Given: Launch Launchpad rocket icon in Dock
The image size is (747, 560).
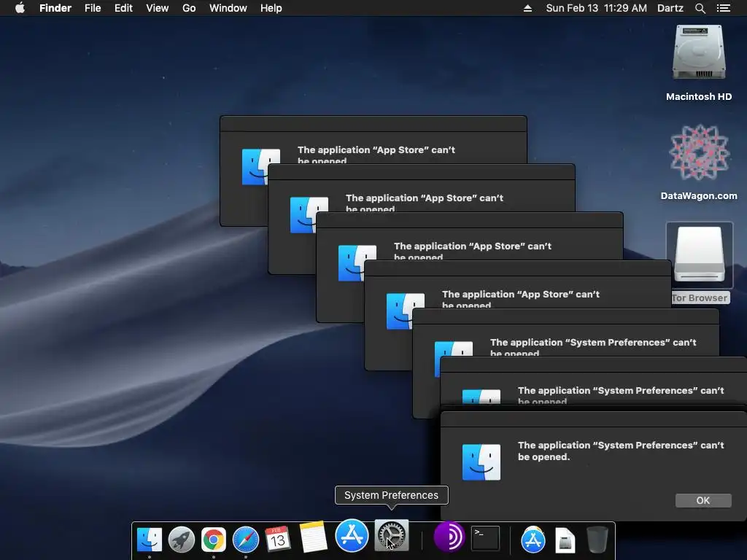Looking at the screenshot, I should click(182, 540).
